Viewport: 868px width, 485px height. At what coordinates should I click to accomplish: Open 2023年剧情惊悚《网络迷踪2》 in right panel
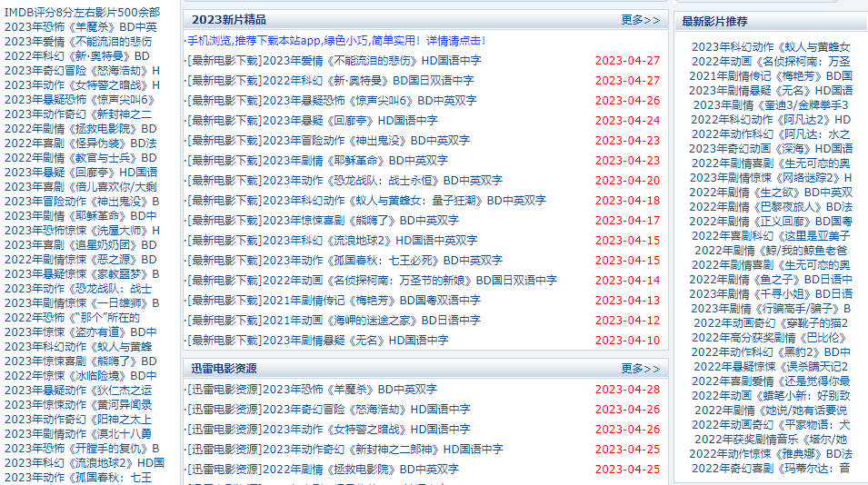click(x=771, y=177)
